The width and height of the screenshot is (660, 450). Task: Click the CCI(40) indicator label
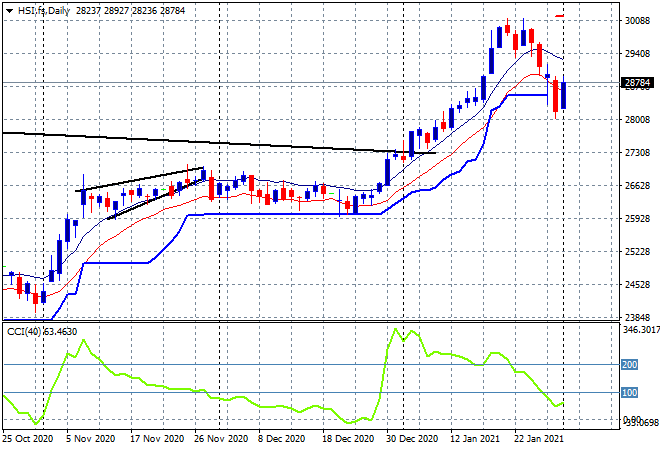point(24,332)
